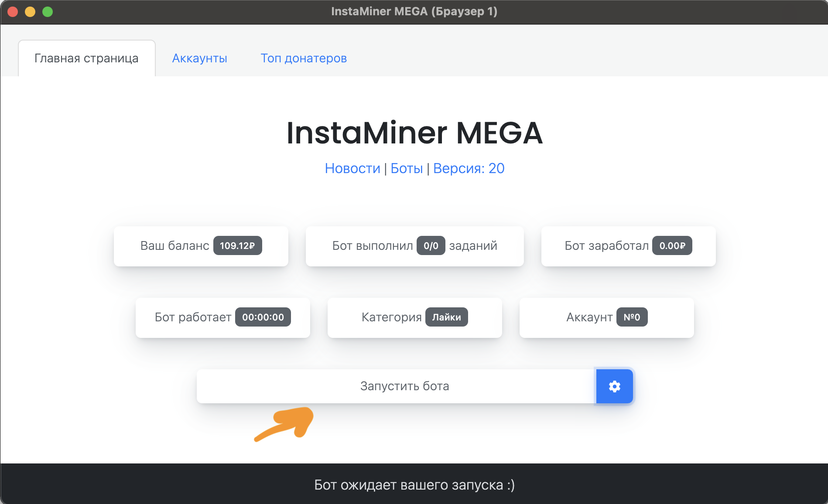Switch to the Аккаунты tab
828x504 pixels.
[x=199, y=58]
